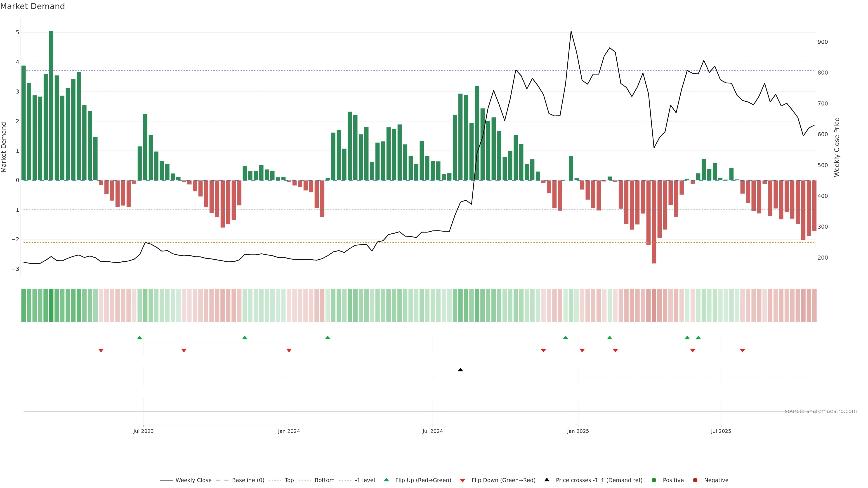868x488 pixels.
Task: Click Flip Up green triangle legend icon
Action: (387, 480)
